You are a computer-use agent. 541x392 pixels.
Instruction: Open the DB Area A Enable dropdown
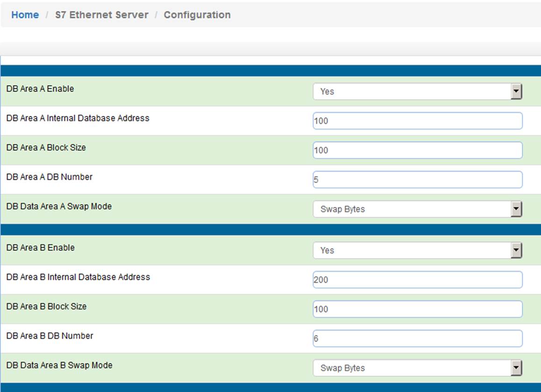(418, 92)
